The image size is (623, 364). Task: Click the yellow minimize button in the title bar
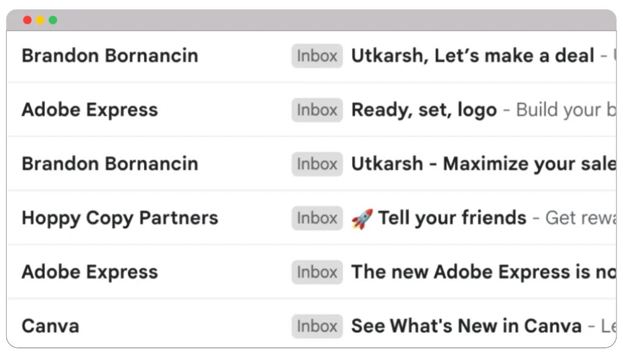tap(40, 19)
